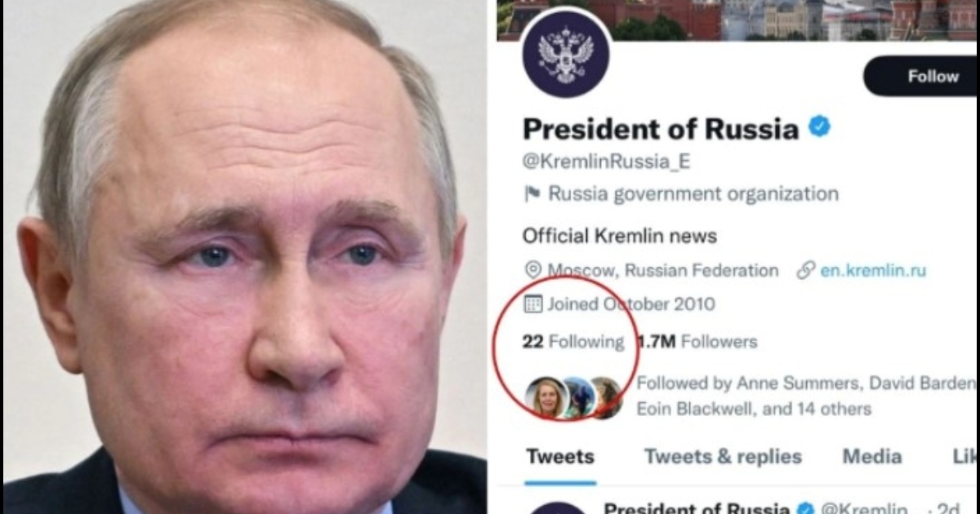Open the 22 Following list
The width and height of the screenshot is (980, 514).
pyautogui.click(x=573, y=342)
